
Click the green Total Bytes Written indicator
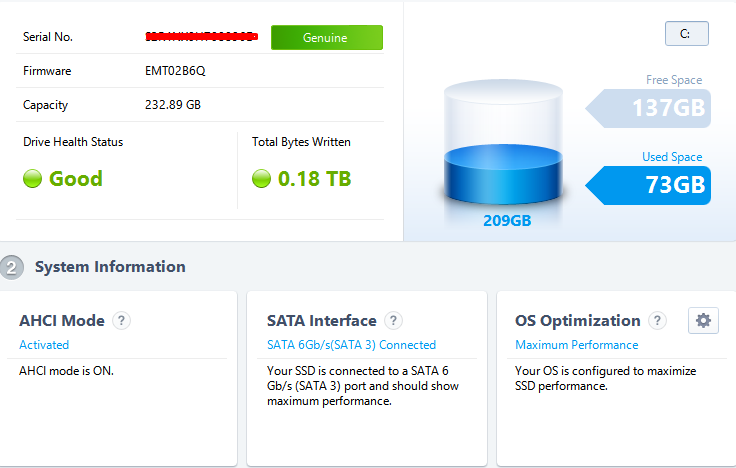coord(262,179)
